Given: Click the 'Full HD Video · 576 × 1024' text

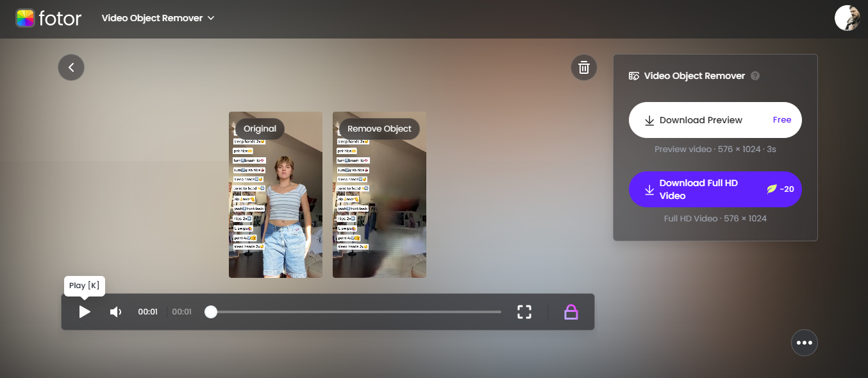Looking at the screenshot, I should tap(715, 218).
